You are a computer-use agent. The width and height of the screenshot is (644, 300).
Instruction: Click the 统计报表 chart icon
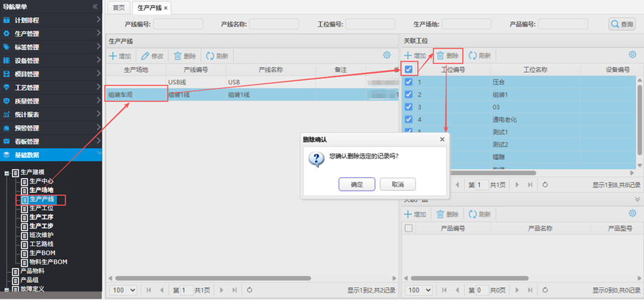(x=6, y=114)
